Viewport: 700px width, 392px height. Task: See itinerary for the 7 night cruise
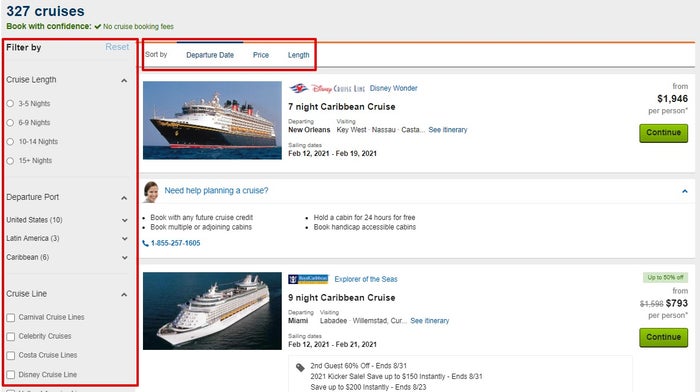click(x=448, y=130)
